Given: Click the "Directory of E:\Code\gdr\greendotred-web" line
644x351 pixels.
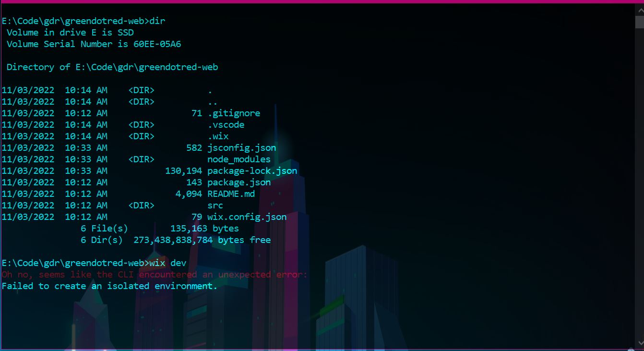Looking at the screenshot, I should 112,67.
